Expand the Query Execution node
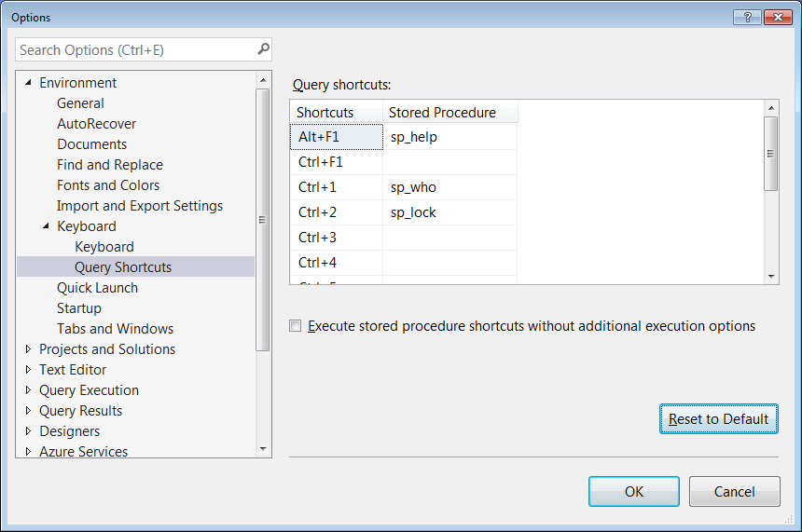The image size is (802, 532). coord(28,390)
